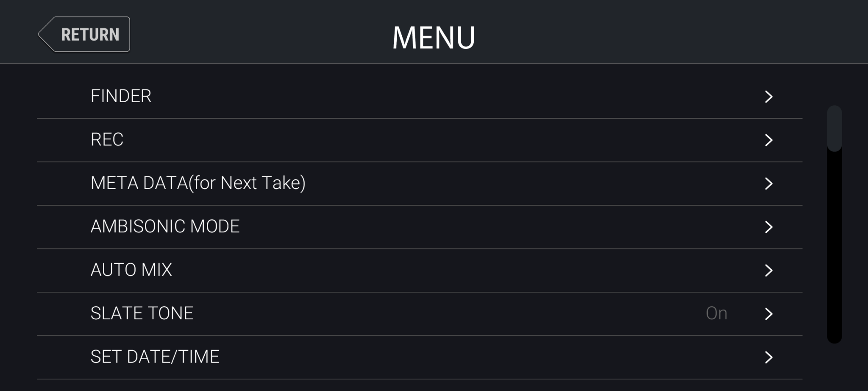Click the menu scrollbar thumb

tap(834, 128)
